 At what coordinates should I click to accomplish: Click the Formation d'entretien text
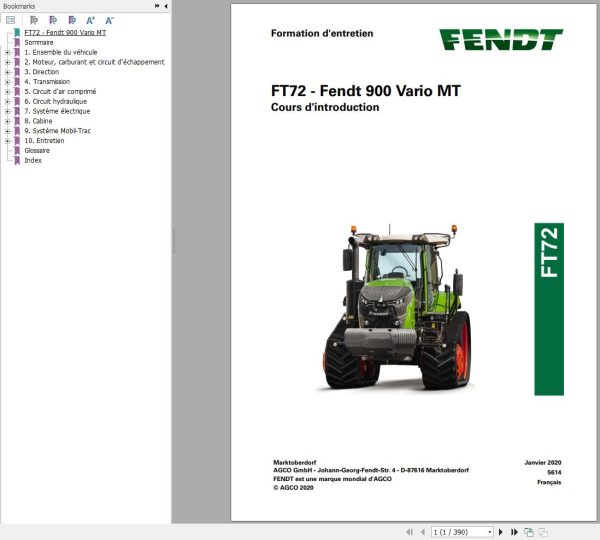(322, 33)
